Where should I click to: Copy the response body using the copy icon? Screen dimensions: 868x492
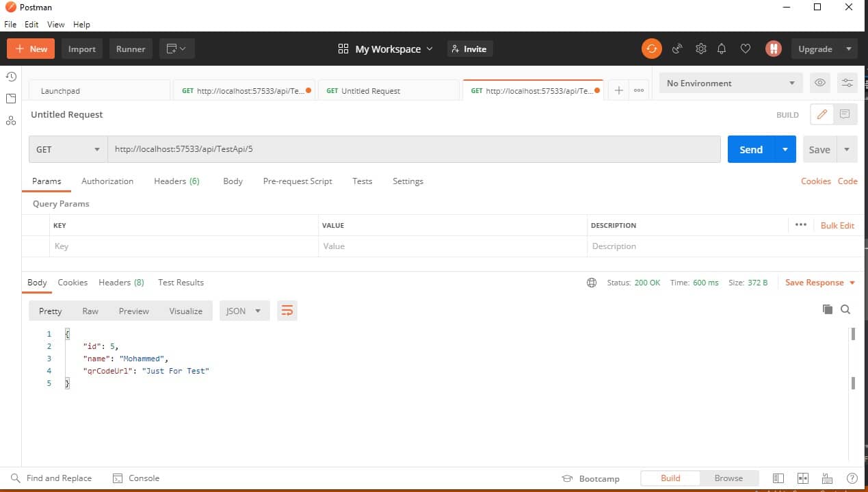[828, 309]
